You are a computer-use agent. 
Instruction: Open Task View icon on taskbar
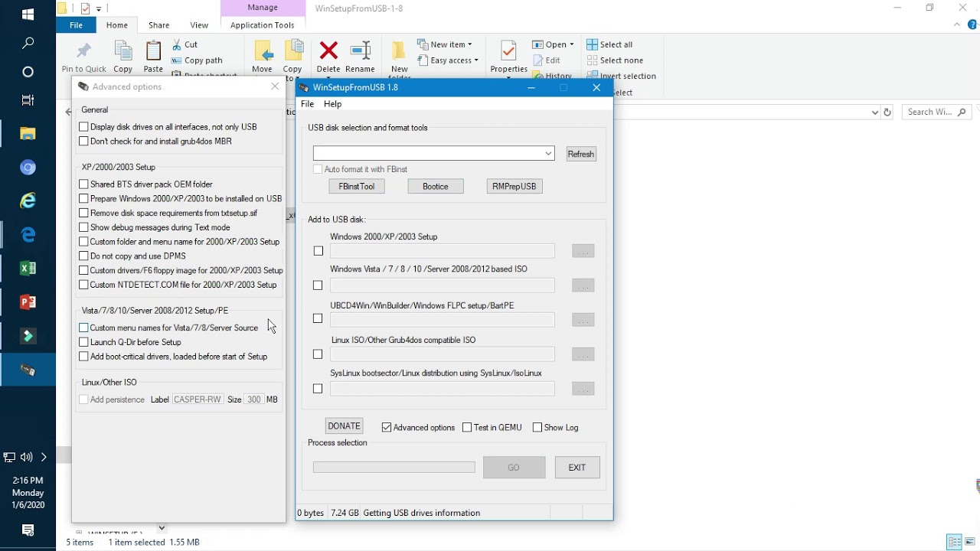click(x=28, y=100)
